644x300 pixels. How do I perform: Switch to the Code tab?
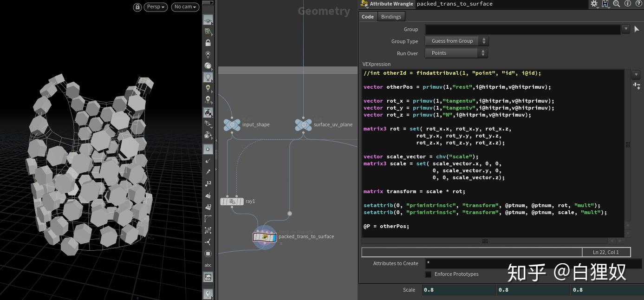click(x=368, y=17)
